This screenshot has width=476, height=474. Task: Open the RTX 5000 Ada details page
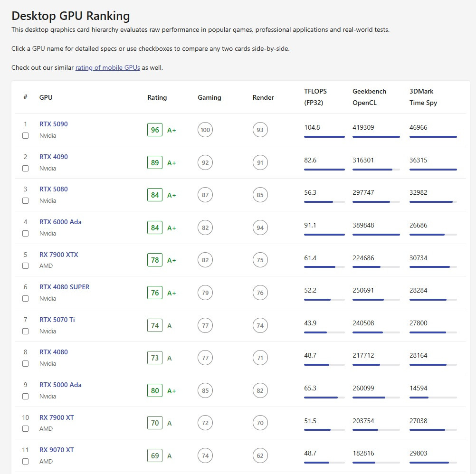pyautogui.click(x=60, y=385)
